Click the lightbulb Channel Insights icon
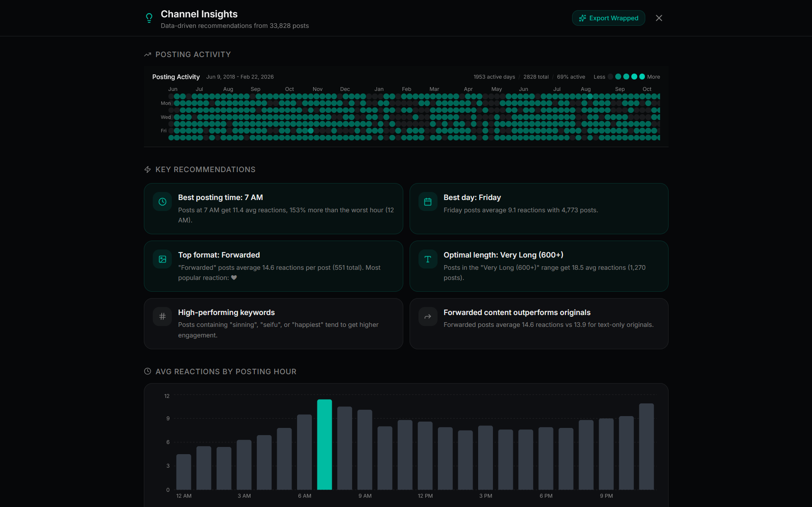The height and width of the screenshot is (507, 812). 149,18
